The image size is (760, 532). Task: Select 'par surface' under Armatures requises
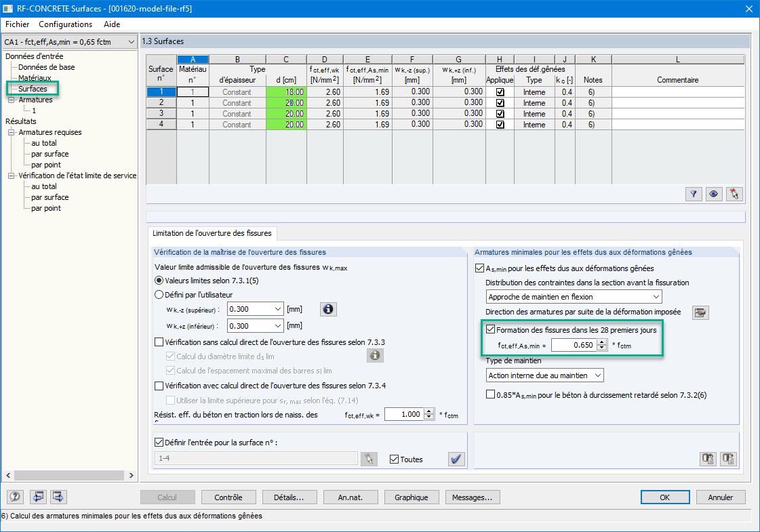(x=50, y=154)
